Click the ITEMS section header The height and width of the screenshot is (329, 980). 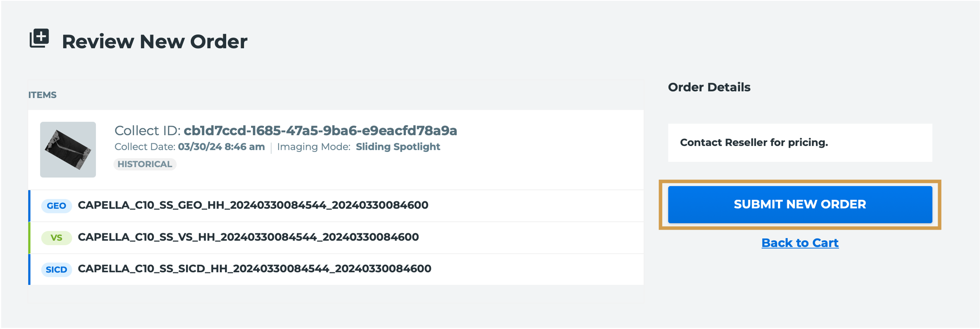[42, 95]
